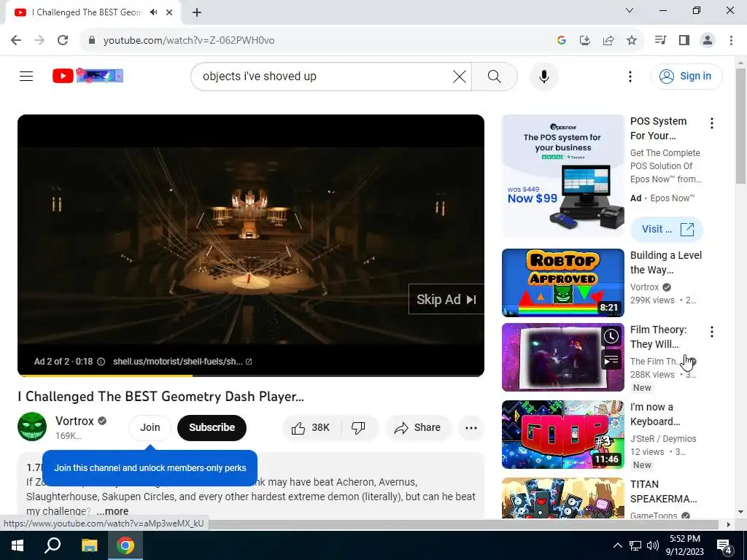
Task: Open the GOOP #3 video thumbnail
Action: [x=562, y=435]
